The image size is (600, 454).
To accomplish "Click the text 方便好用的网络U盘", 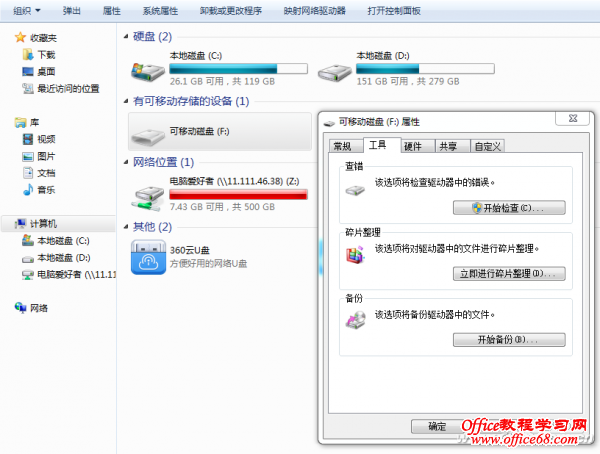I will point(209,263).
